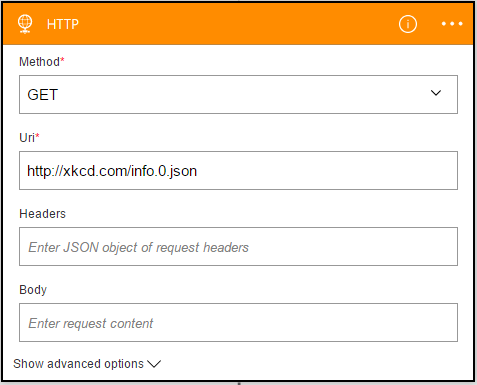
Task: Focus the Body request content field
Action: [x=238, y=322]
